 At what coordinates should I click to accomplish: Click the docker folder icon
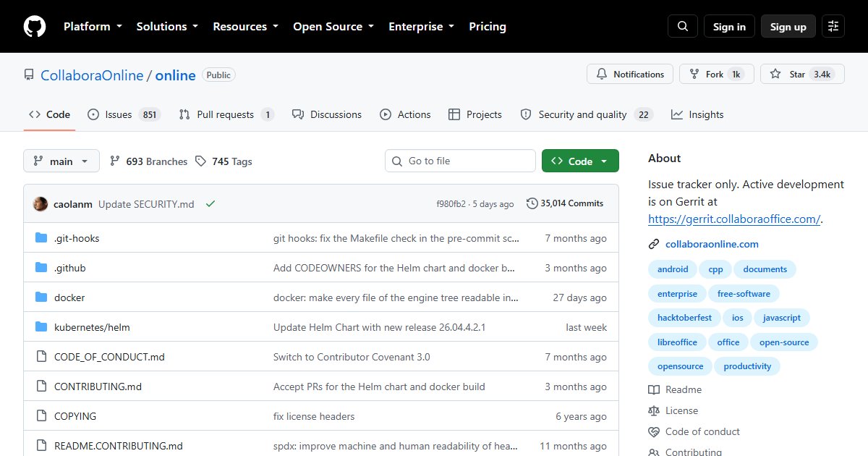click(41, 297)
